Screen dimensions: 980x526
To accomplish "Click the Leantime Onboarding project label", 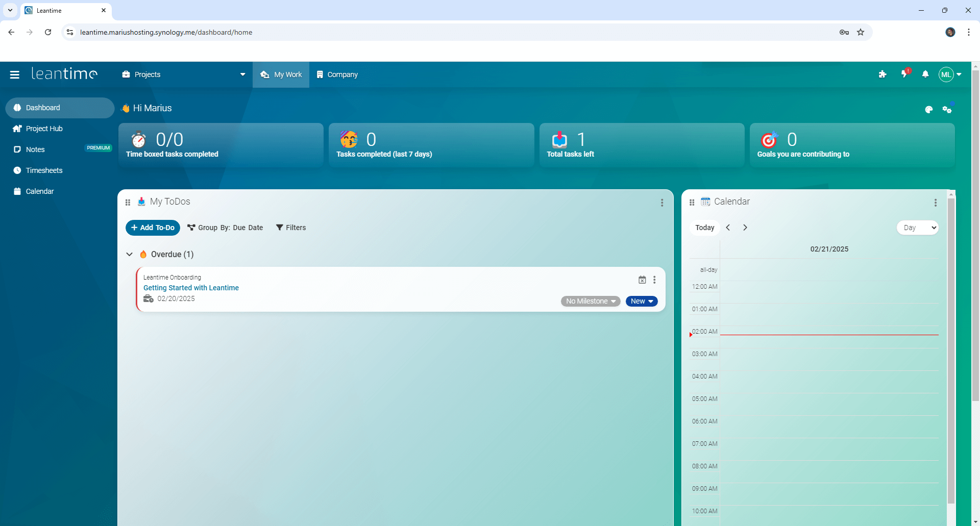I will pyautogui.click(x=172, y=277).
